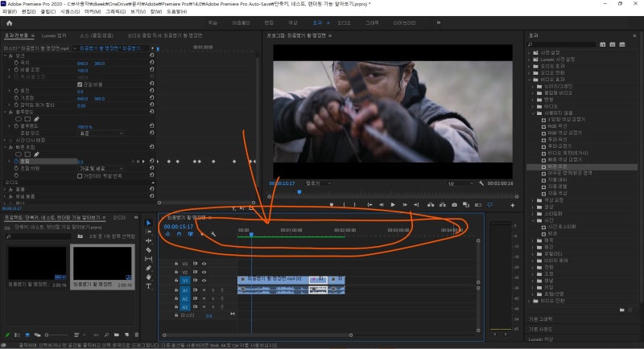Select the 빠른 흐림 effect in Effects list
Viewport: 644px width, 349px height.
click(x=557, y=167)
